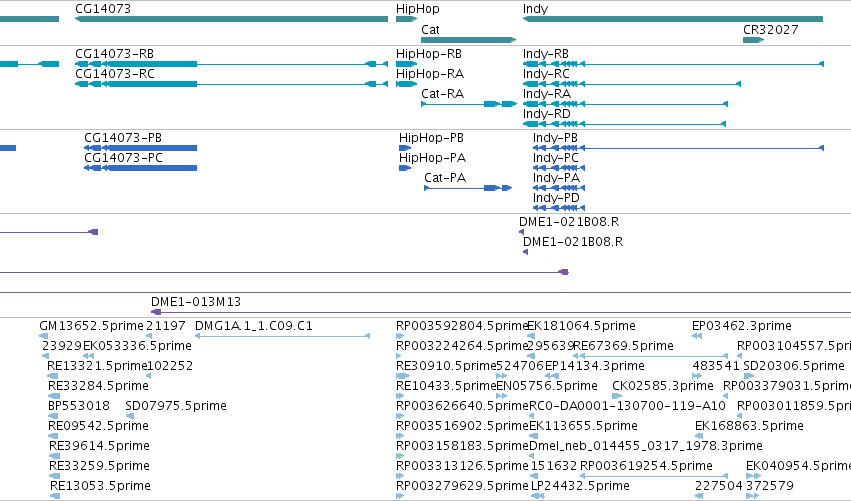Open the HipHop-PB protein feature

click(x=405, y=148)
